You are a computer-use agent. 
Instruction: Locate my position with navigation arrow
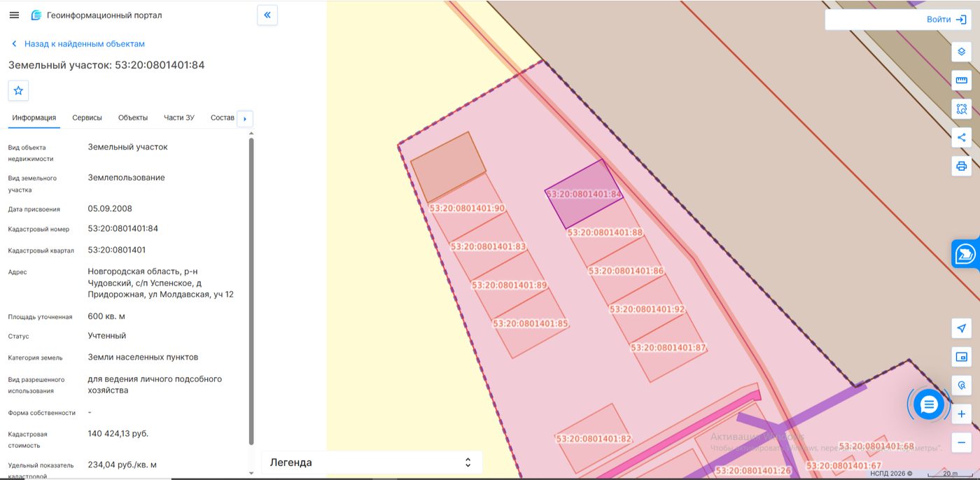pyautogui.click(x=962, y=328)
